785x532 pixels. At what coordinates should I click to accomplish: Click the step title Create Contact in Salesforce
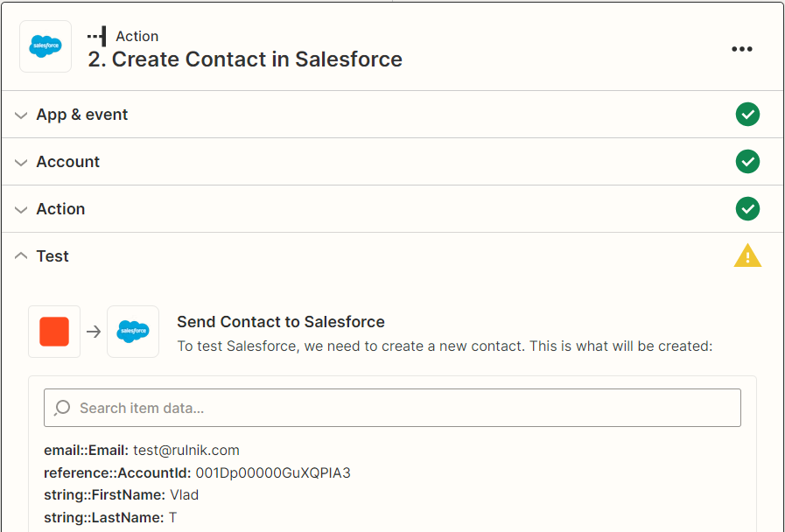tap(245, 59)
